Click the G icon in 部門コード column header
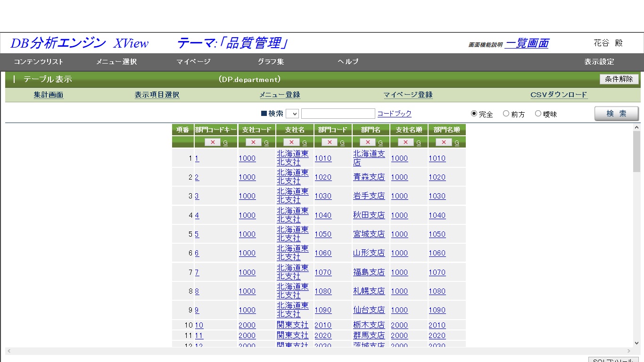 (x=342, y=142)
